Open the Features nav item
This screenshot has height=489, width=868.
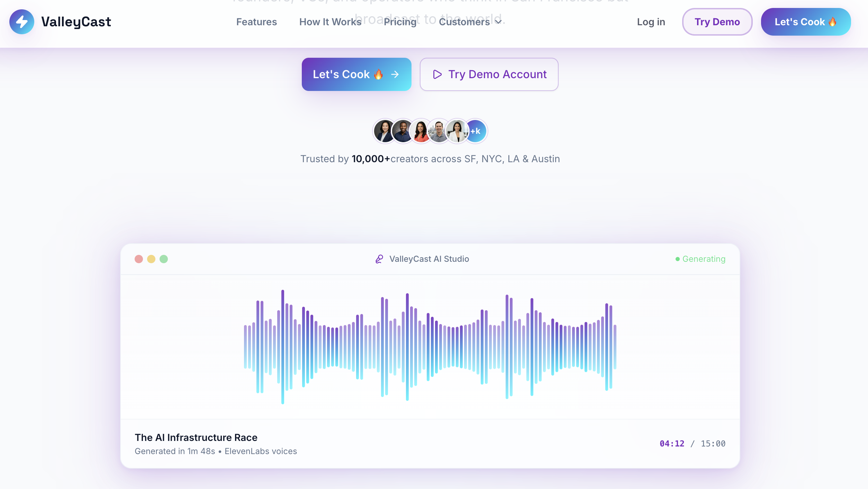click(x=256, y=22)
